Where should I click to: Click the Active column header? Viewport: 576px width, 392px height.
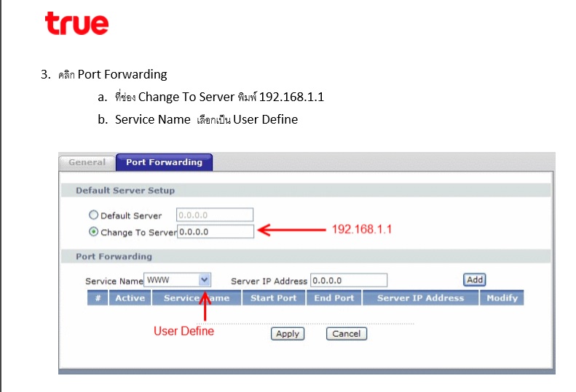(130, 297)
